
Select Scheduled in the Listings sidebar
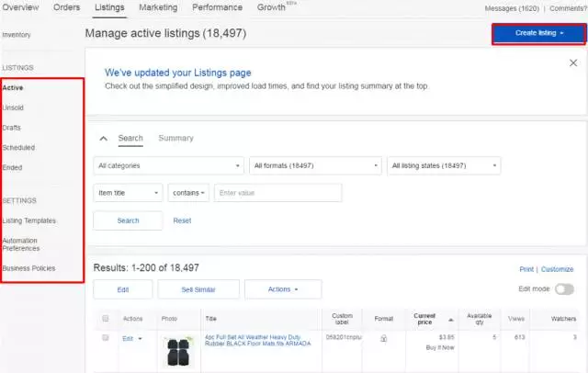[18, 147]
